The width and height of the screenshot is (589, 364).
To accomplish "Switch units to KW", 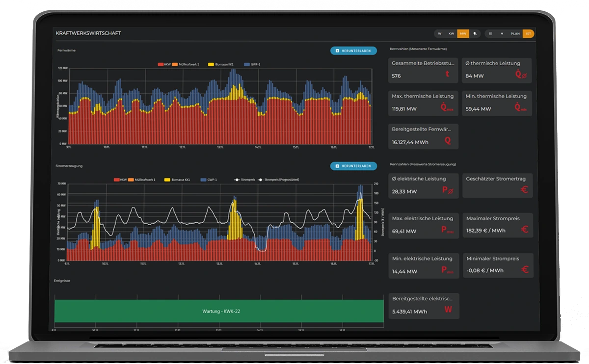I will point(451,34).
